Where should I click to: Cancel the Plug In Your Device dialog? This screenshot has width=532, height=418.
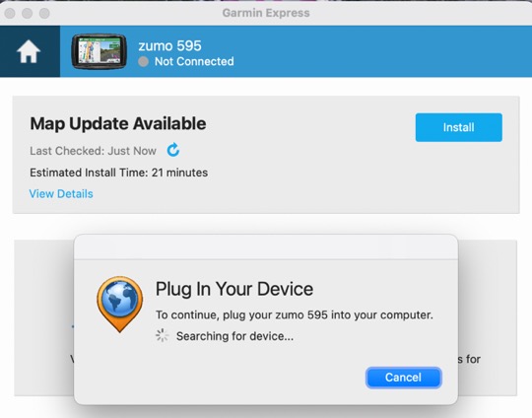coord(403,378)
